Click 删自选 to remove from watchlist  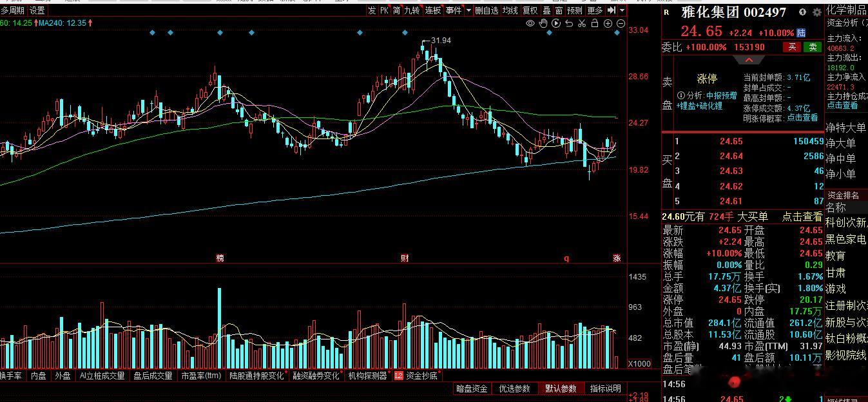pos(487,10)
